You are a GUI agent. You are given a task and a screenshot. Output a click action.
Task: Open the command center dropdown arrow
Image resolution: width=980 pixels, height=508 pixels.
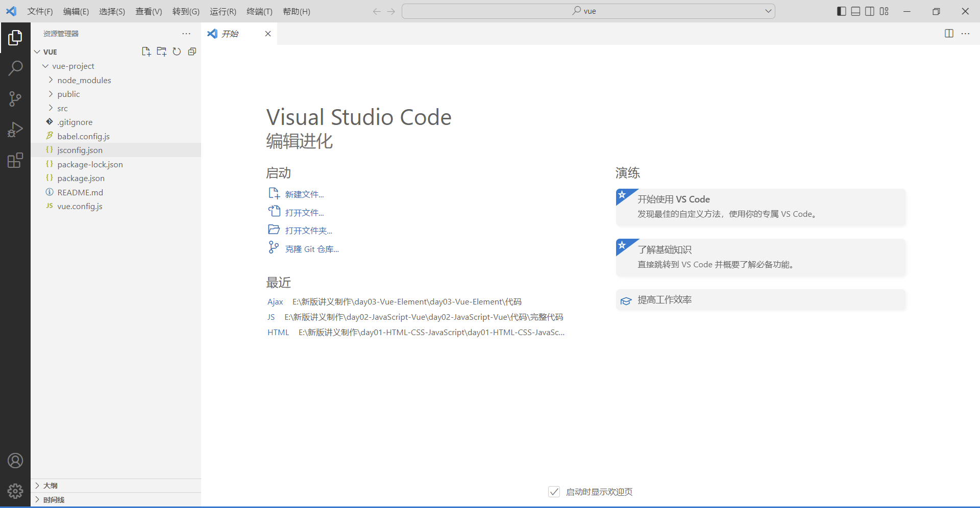coord(768,11)
